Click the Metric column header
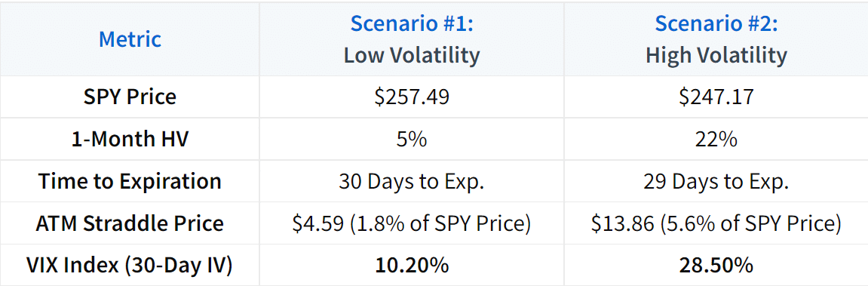 pyautogui.click(x=130, y=39)
